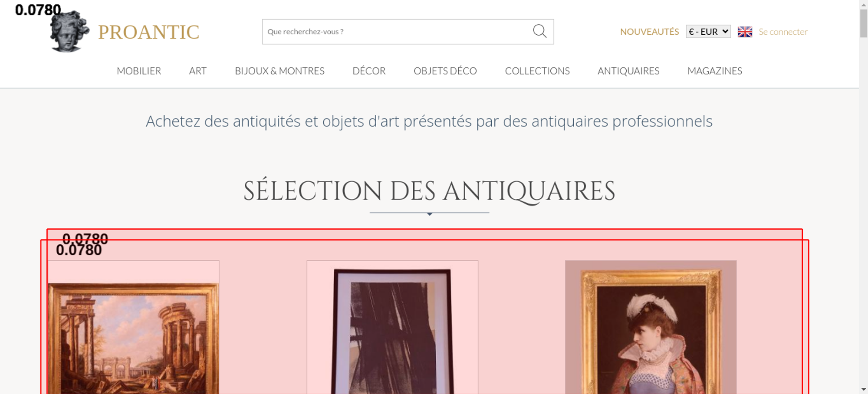868x394 pixels.
Task: Open the Mobilier menu
Action: [x=139, y=71]
